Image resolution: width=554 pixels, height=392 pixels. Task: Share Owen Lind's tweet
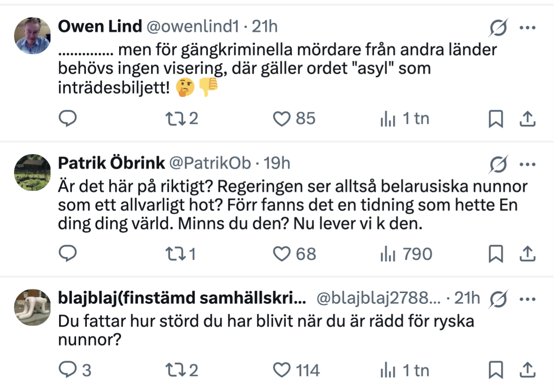click(x=527, y=119)
